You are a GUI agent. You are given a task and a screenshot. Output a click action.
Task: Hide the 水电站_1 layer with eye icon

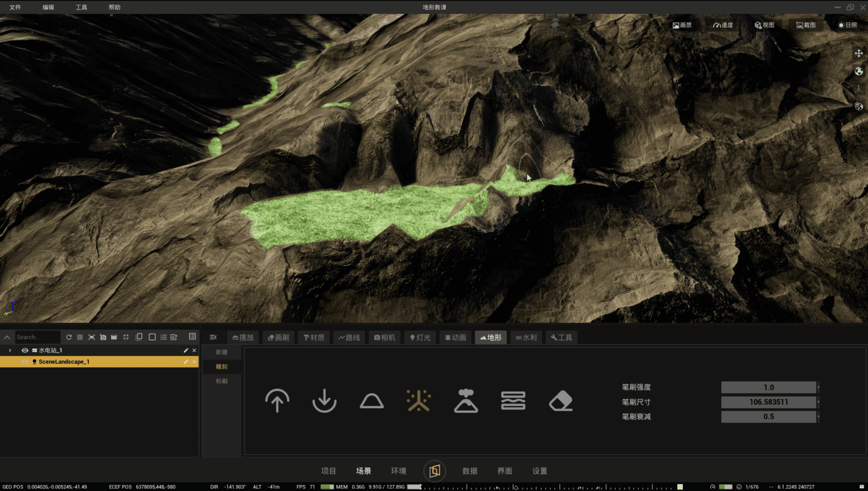point(25,350)
